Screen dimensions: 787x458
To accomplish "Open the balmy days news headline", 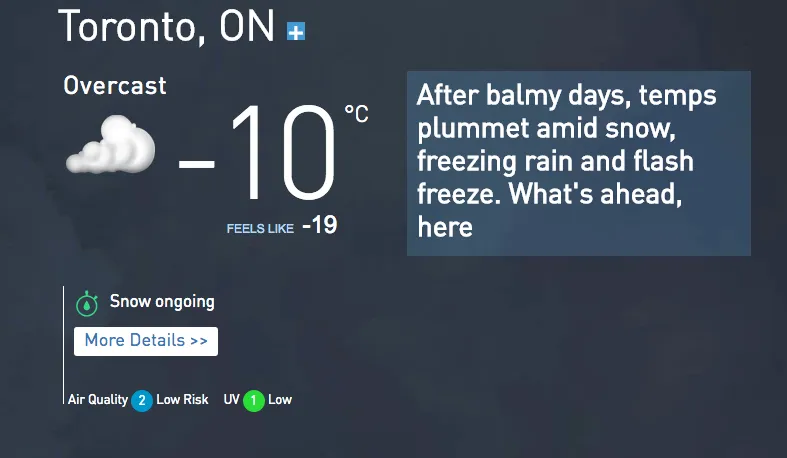I will 578,163.
